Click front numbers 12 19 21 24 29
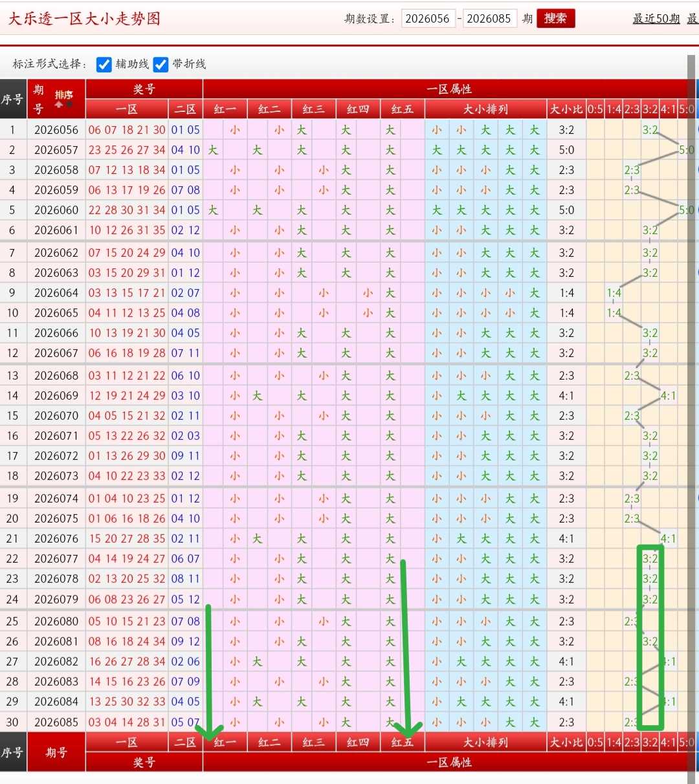Image resolution: width=699 pixels, height=784 pixels. [x=127, y=396]
